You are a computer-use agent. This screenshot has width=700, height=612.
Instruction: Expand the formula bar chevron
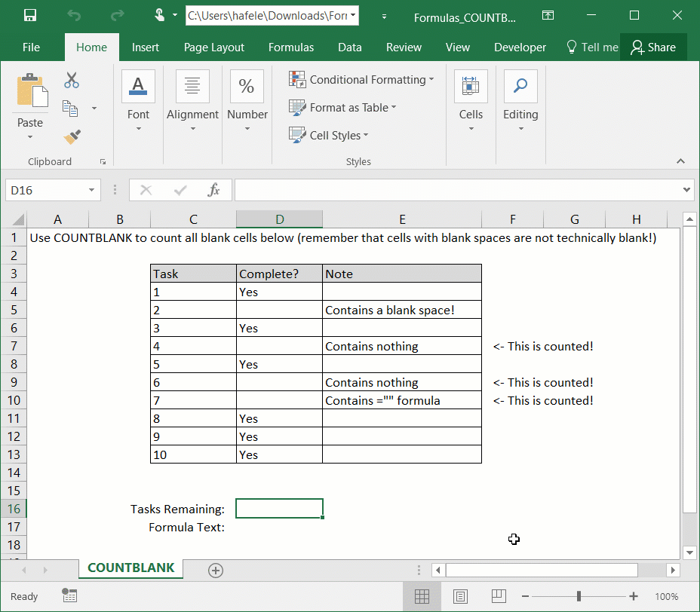[686, 190]
